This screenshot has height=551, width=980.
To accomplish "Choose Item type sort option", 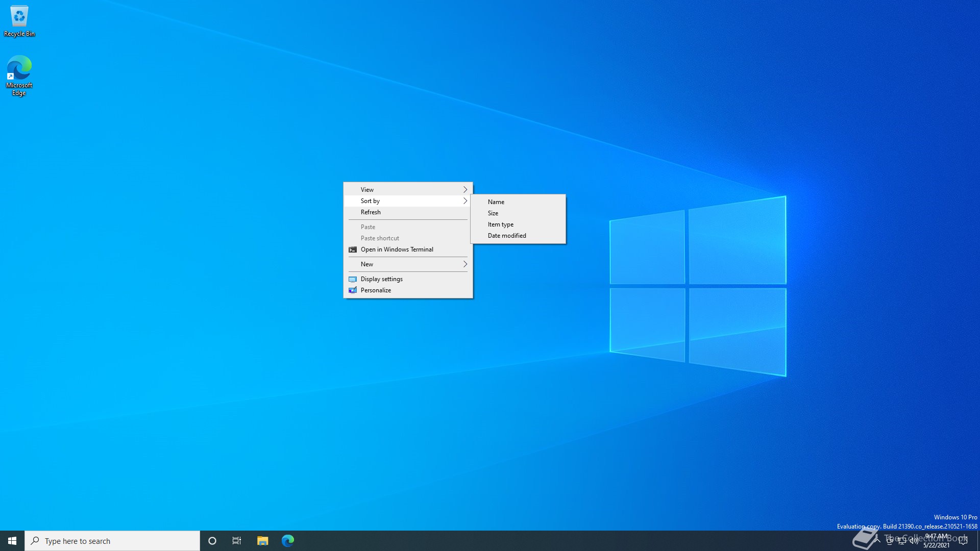I will tap(500, 224).
